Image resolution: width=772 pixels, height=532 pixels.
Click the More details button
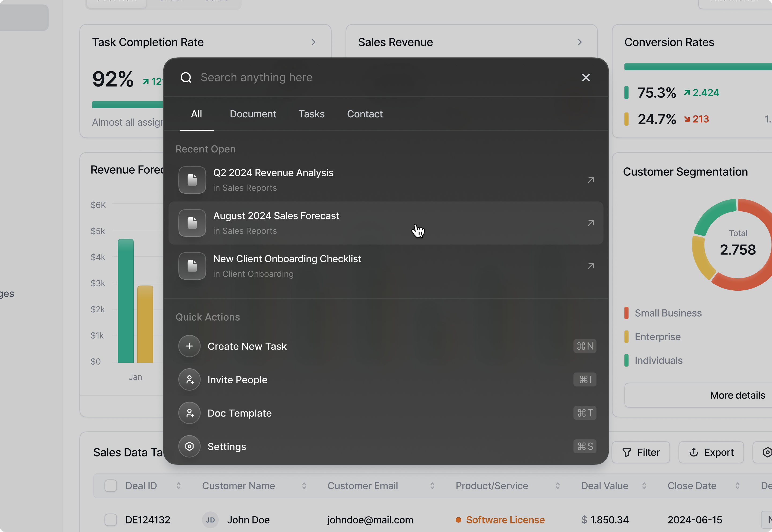(x=737, y=395)
